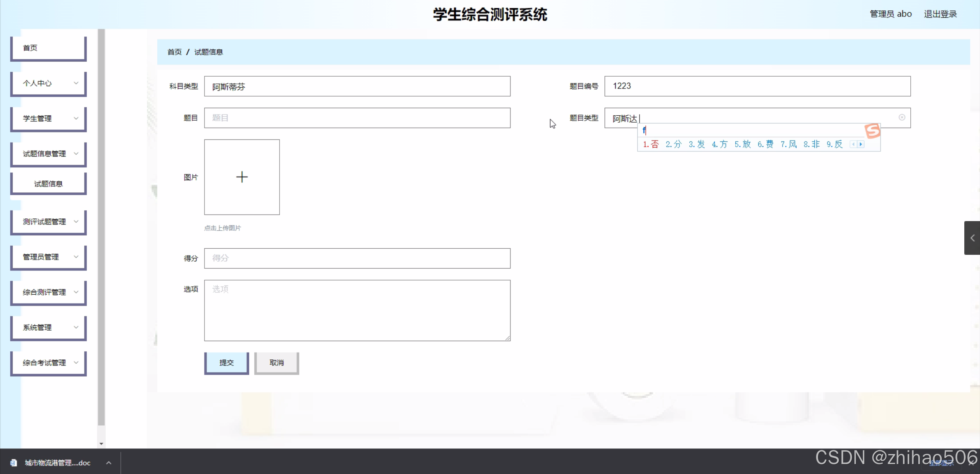Image resolution: width=980 pixels, height=474 pixels.
Task: Open download item options caret
Action: (x=109, y=463)
